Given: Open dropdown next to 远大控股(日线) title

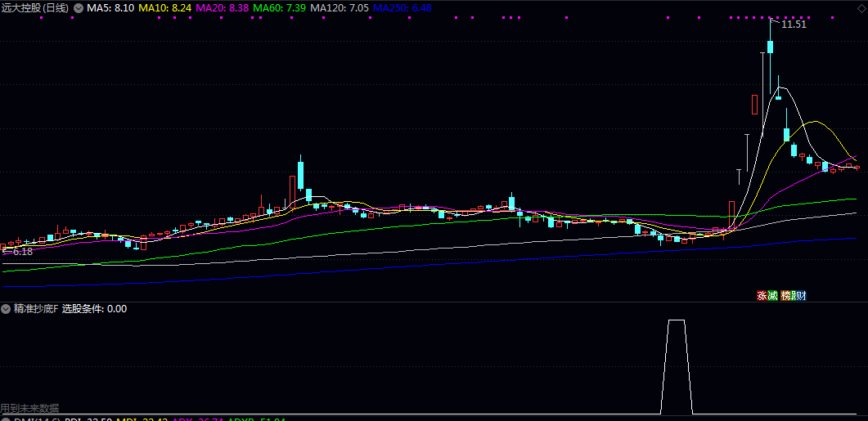Looking at the screenshot, I should click(x=78, y=7).
